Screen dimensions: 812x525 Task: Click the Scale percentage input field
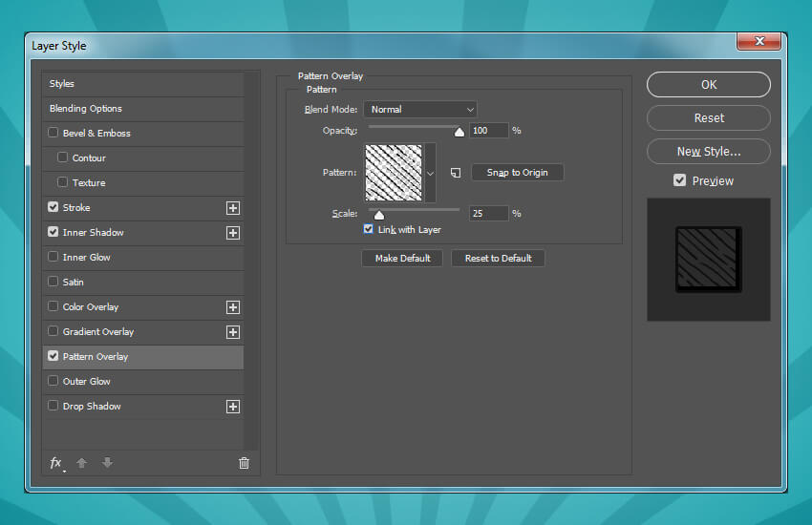pyautogui.click(x=488, y=214)
